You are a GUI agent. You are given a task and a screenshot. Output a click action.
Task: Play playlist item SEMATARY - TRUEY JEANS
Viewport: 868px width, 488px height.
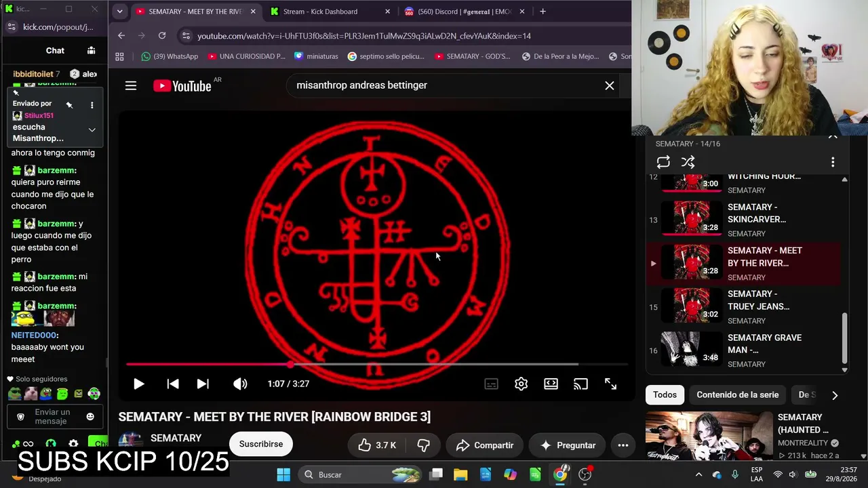point(743,307)
